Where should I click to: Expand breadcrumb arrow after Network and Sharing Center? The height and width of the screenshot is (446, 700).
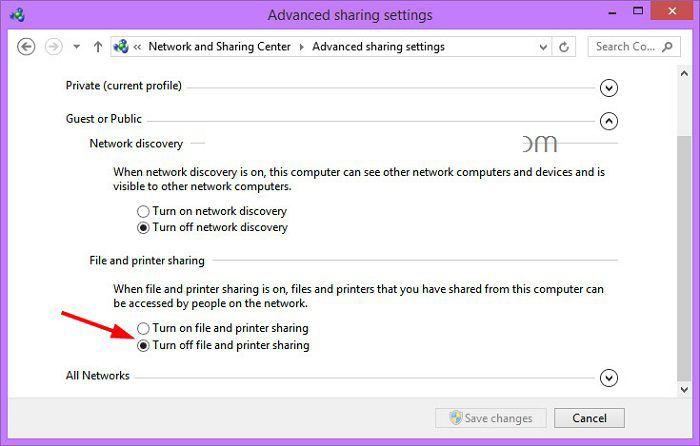click(301, 47)
